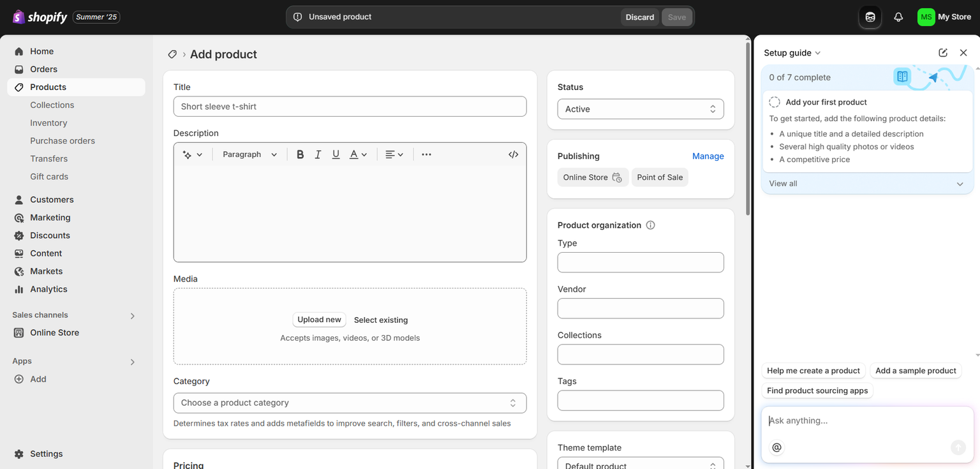This screenshot has height=469, width=980.
Task: Open Paragraph style dropdown
Action: [x=249, y=154]
